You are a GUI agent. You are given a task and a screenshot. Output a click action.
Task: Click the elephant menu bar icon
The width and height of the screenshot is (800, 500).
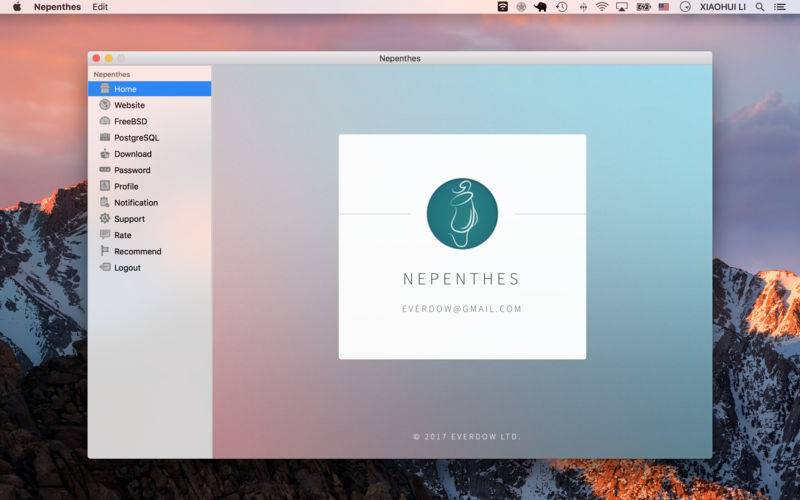coord(540,7)
